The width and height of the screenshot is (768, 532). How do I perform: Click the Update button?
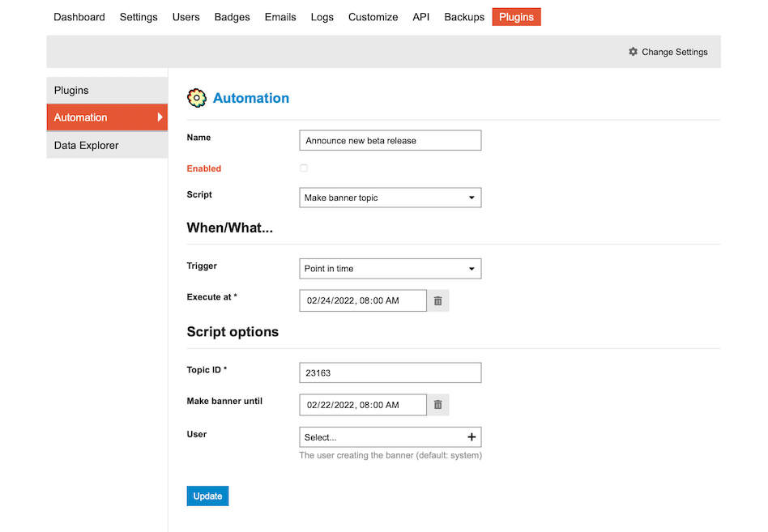pos(207,496)
